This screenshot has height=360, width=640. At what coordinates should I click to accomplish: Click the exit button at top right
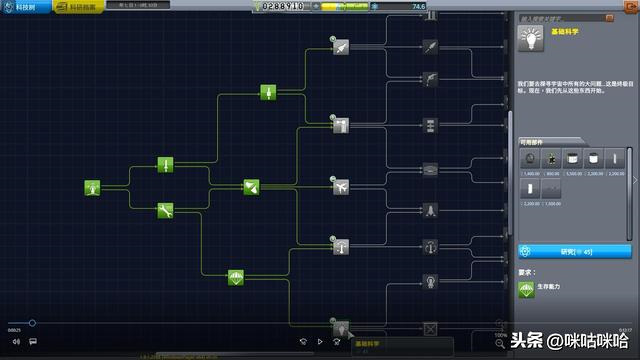pyautogui.click(x=631, y=7)
